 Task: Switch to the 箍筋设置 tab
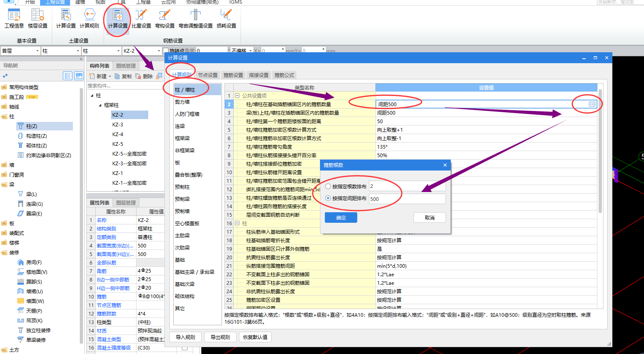[233, 75]
